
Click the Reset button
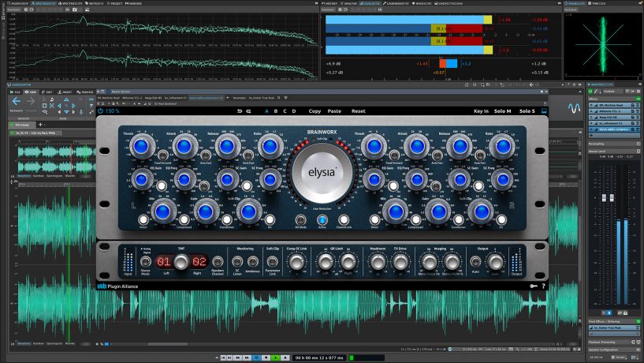click(x=358, y=111)
